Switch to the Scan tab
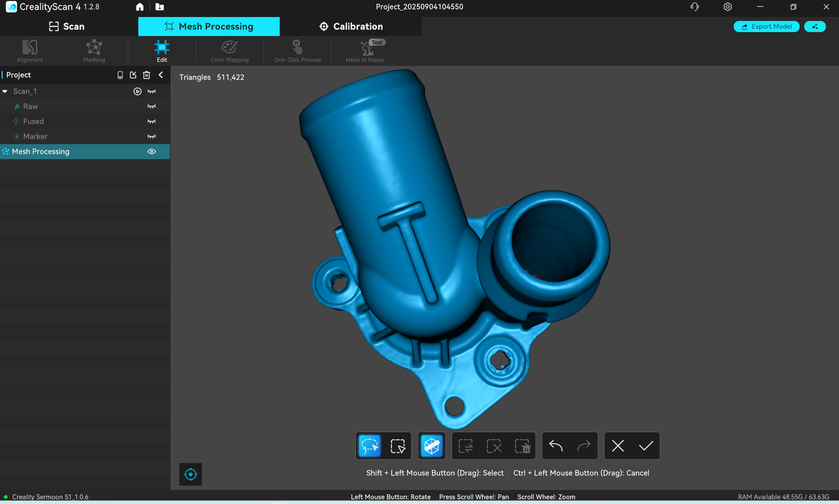 pos(67,26)
